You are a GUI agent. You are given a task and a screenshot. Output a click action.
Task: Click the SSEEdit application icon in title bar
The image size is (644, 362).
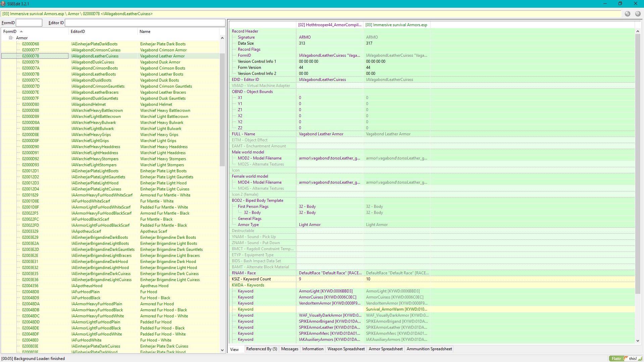pyautogui.click(x=3, y=4)
